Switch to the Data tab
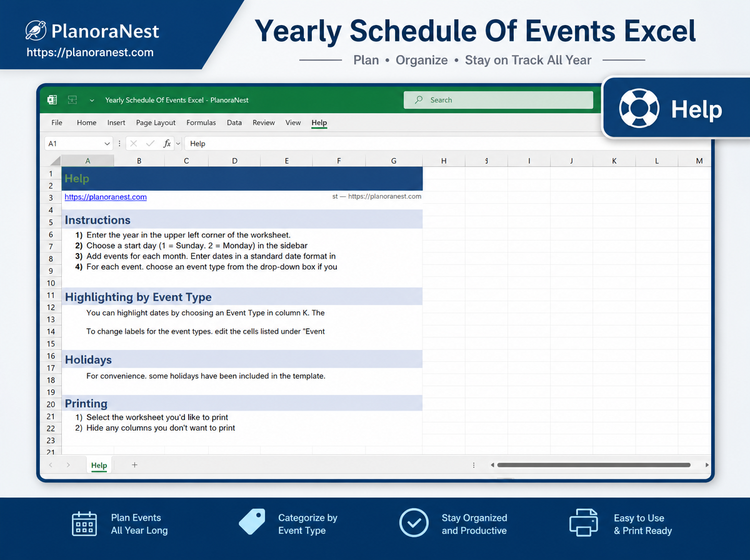The height and width of the screenshot is (560, 750). [234, 123]
